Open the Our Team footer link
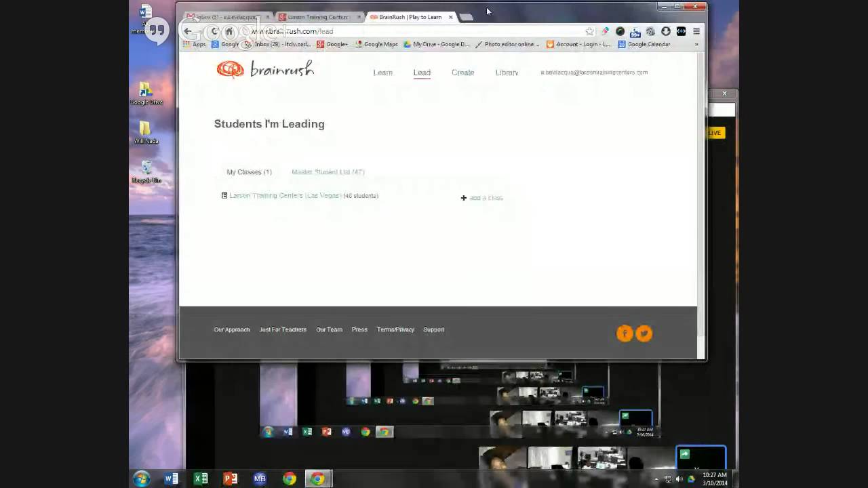This screenshot has width=868, height=488. point(329,330)
